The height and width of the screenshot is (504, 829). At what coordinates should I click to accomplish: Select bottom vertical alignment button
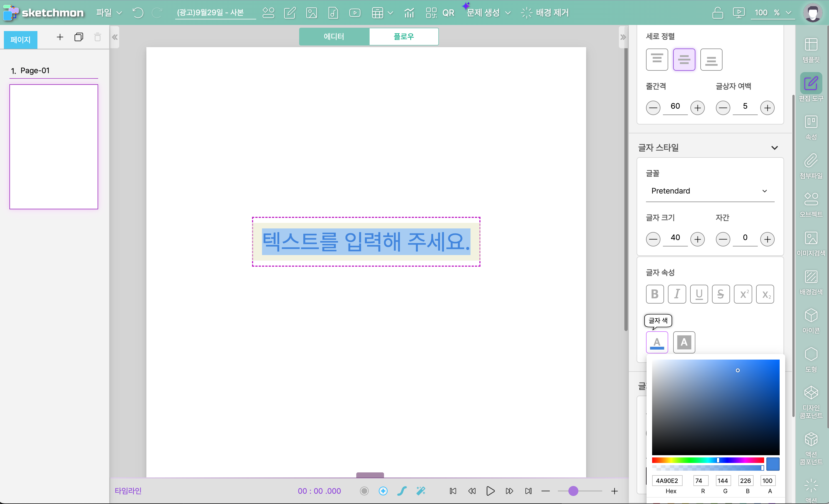tap(711, 60)
